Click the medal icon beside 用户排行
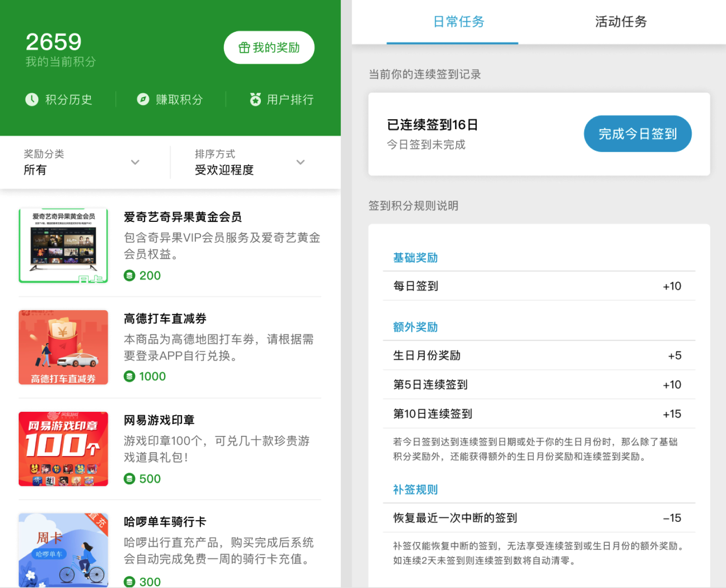This screenshot has width=726, height=588. 255,99
